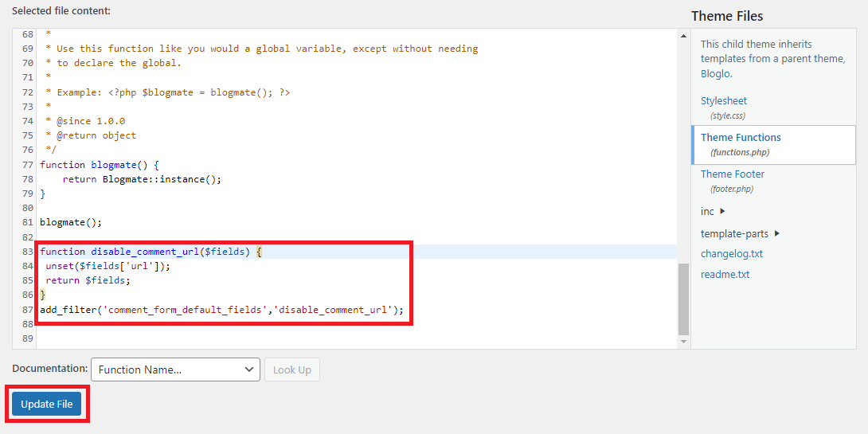Open the Bloglo parent theme link
868x434 pixels.
[717, 73]
